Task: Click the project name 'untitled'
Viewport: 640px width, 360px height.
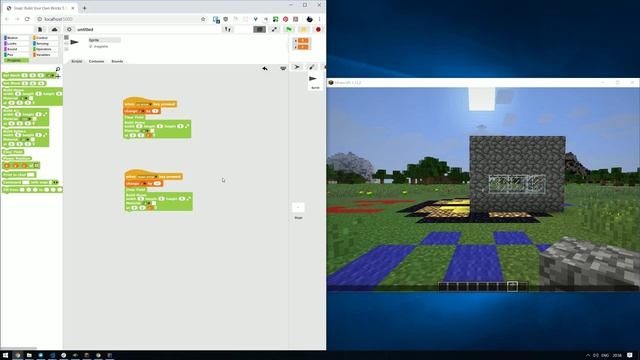Action: pos(85,29)
